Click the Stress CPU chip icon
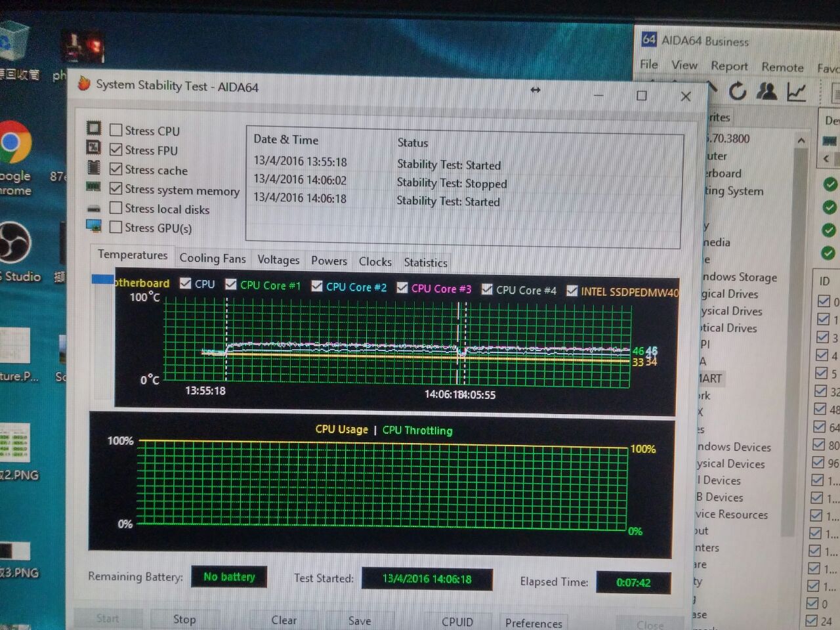This screenshot has width=840, height=630. pos(94,128)
